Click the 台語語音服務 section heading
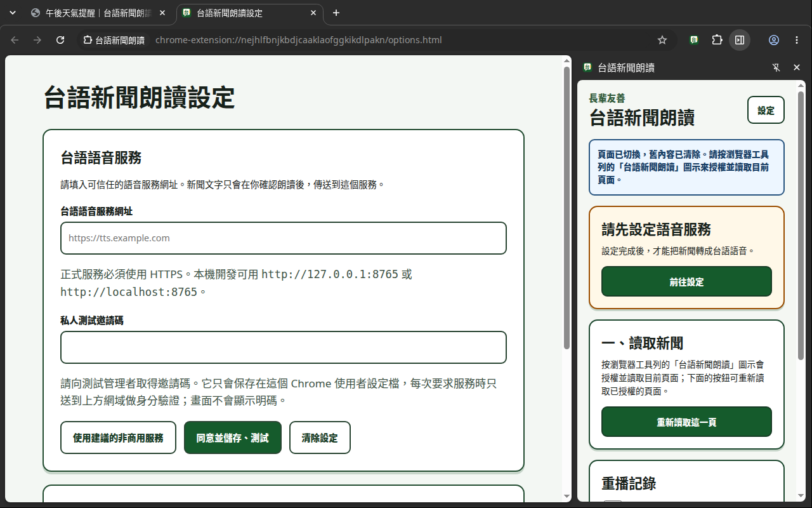The height and width of the screenshot is (508, 812). [101, 157]
